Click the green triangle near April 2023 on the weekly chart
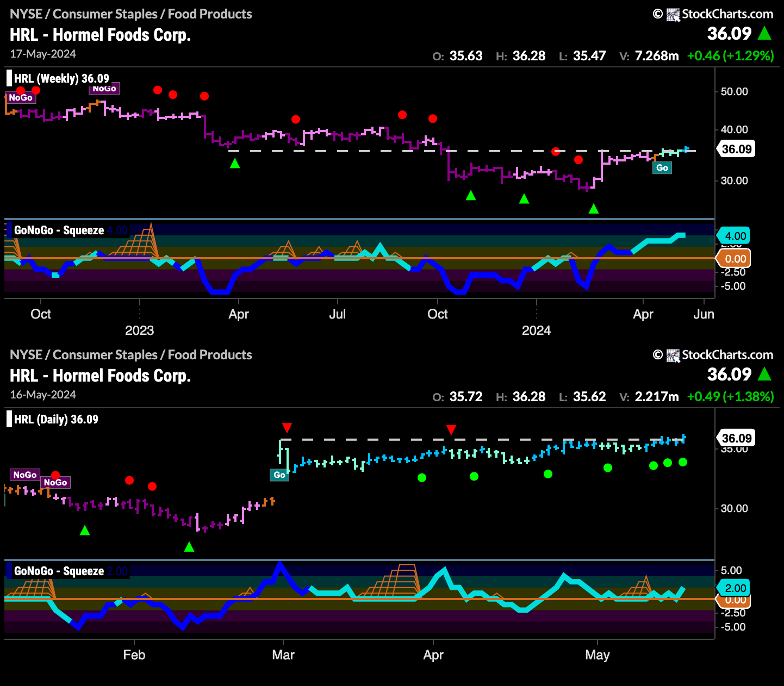 tap(235, 163)
